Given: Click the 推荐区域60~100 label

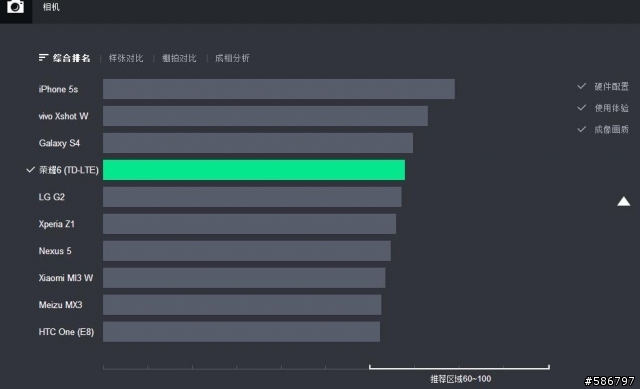Looking at the screenshot, I should pyautogui.click(x=460, y=379).
